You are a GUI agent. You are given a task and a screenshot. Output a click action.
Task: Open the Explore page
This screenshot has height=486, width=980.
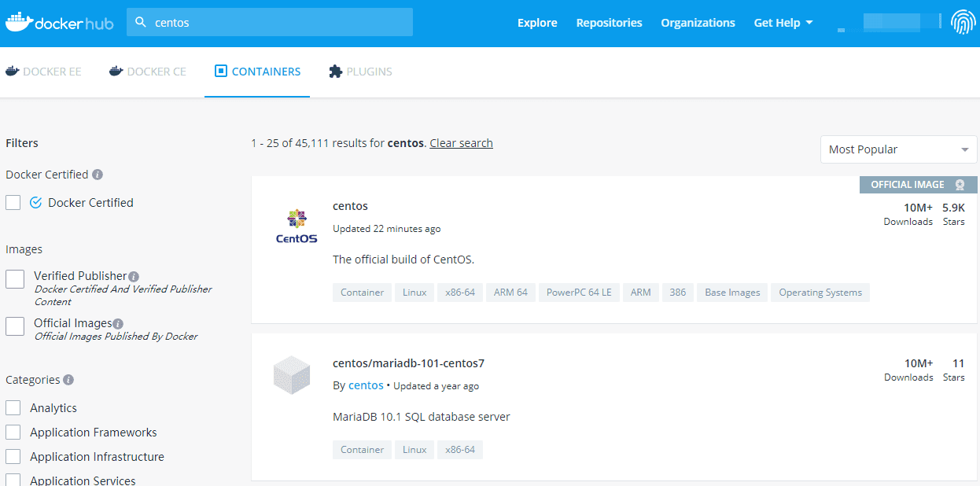click(537, 23)
